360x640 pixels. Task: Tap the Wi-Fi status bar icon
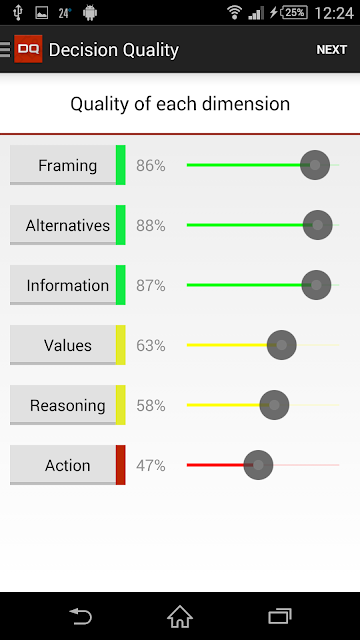pyautogui.click(x=235, y=13)
